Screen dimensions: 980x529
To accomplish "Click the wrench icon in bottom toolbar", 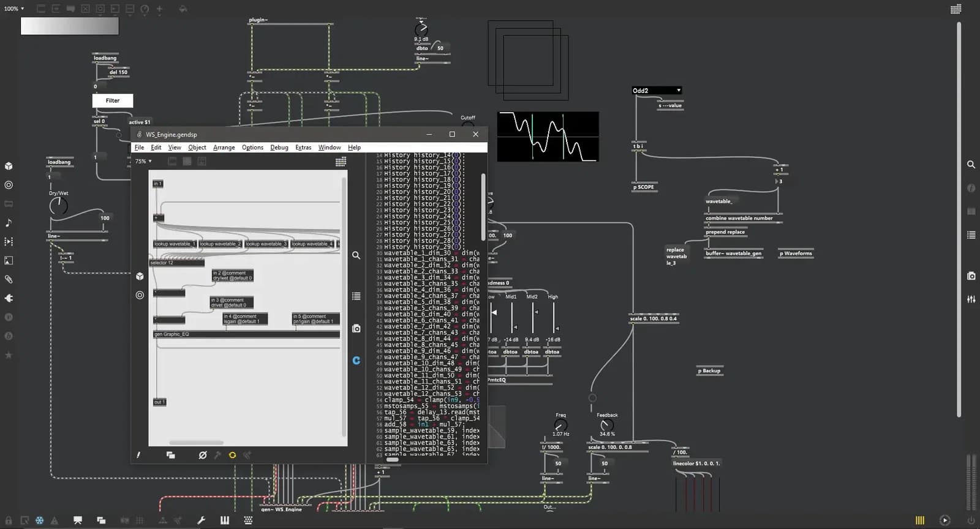I will [x=201, y=520].
